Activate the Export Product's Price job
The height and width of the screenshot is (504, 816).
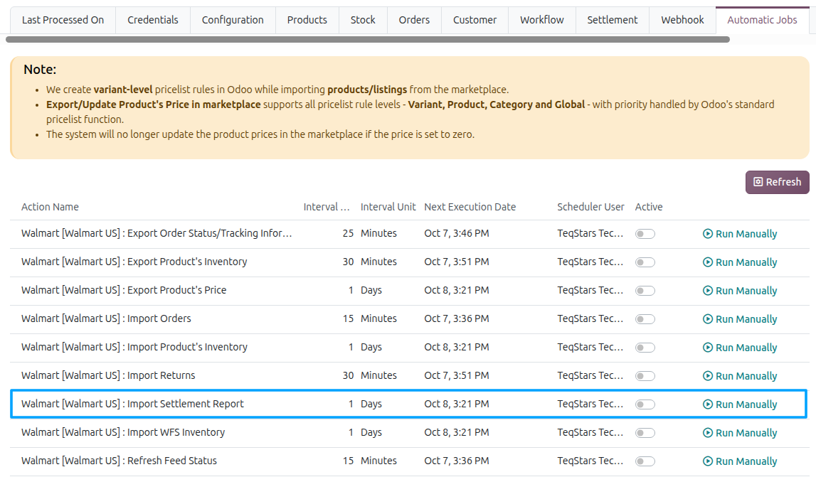[645, 291]
